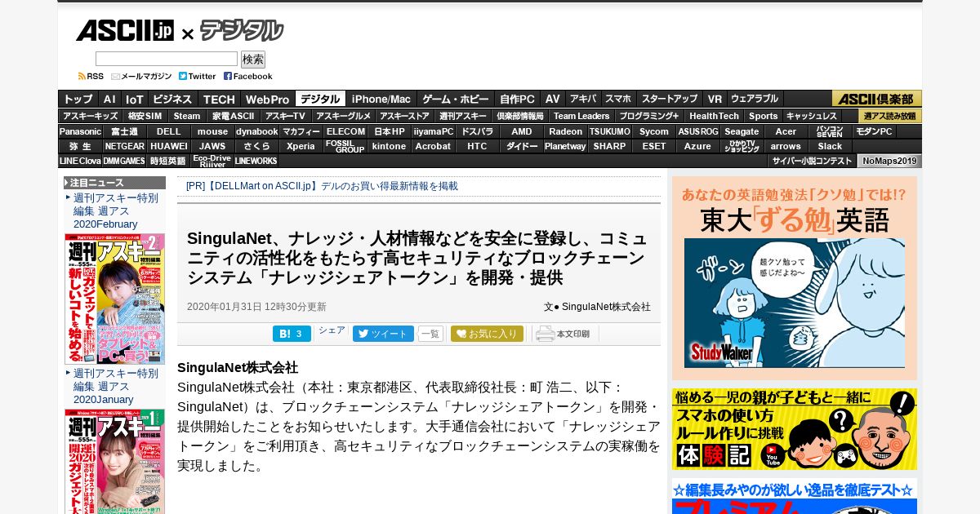Screen dimensions: 980x514
Task: Open the NoMaps2019 button
Action: [x=890, y=161]
